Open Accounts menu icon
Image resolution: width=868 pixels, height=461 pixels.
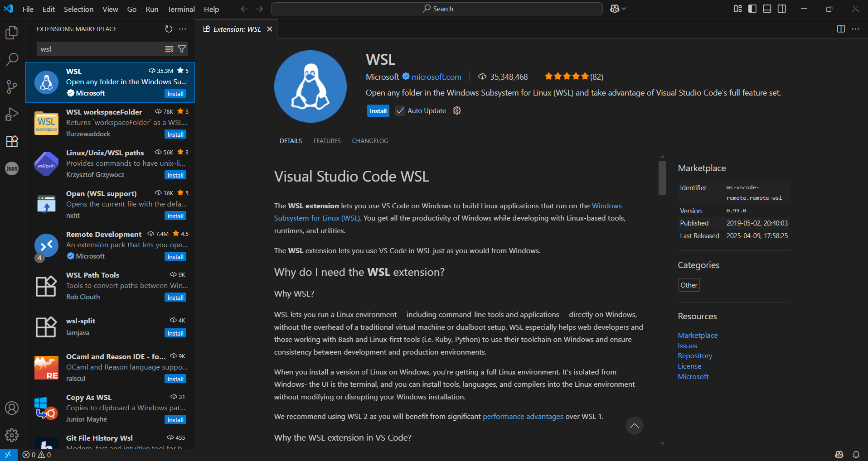(12, 408)
